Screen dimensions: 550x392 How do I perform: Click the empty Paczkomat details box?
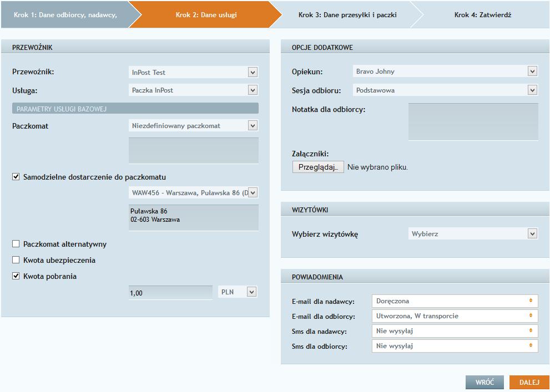[x=193, y=150]
